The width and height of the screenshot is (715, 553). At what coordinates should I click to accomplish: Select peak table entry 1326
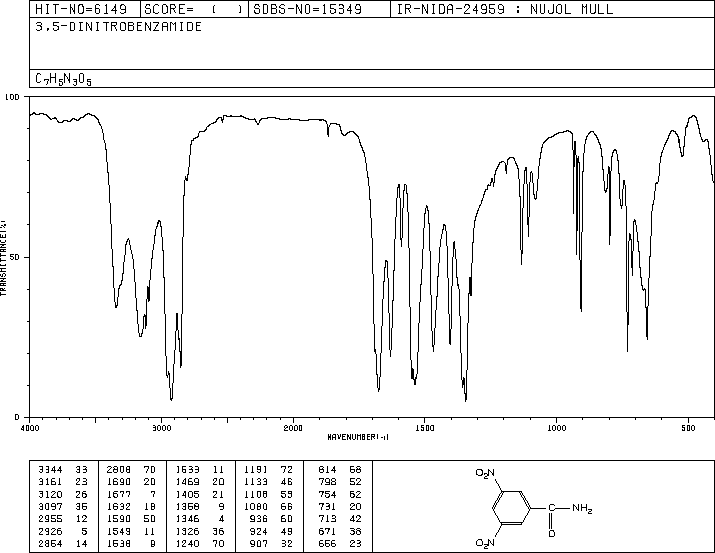point(187,531)
